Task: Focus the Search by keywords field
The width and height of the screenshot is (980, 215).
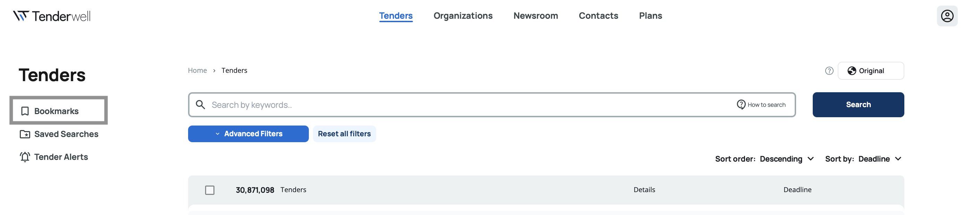Action: 457,104
